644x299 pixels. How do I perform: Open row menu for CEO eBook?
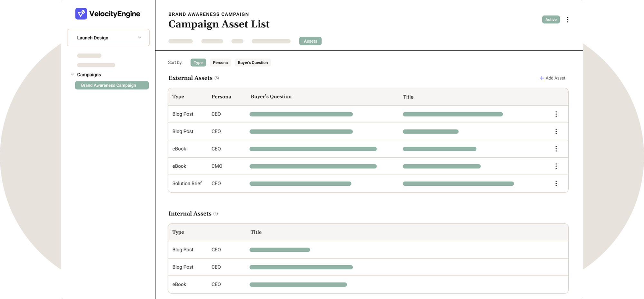[556, 149]
